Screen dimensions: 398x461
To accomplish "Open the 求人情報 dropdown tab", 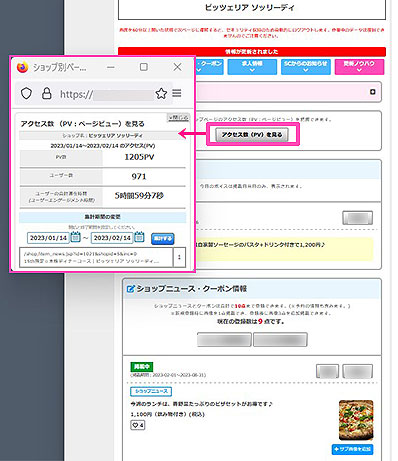I will (252, 67).
